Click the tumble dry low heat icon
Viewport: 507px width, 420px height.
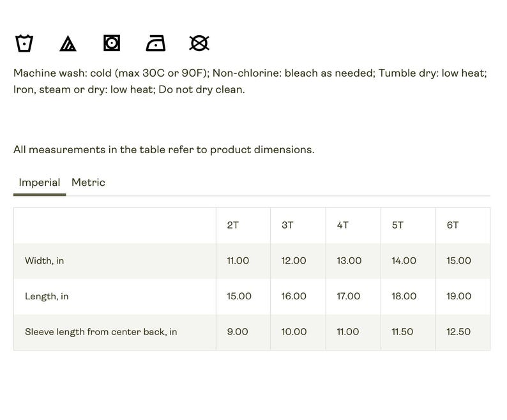point(112,43)
